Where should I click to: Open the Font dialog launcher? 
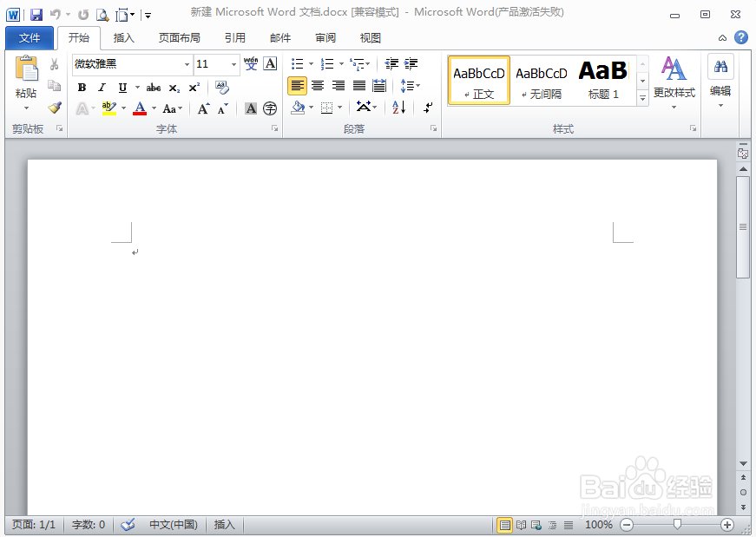point(274,128)
